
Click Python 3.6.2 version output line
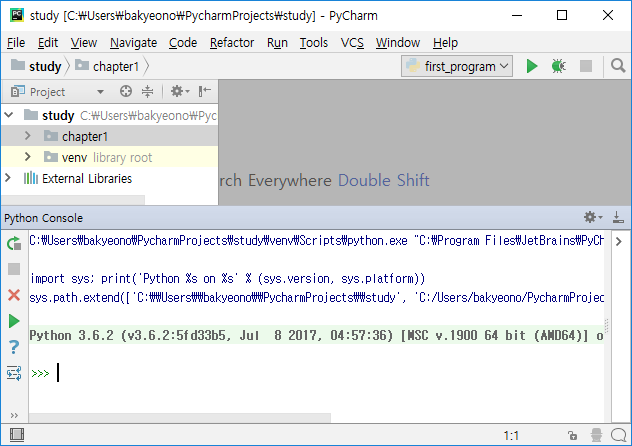coord(316,335)
